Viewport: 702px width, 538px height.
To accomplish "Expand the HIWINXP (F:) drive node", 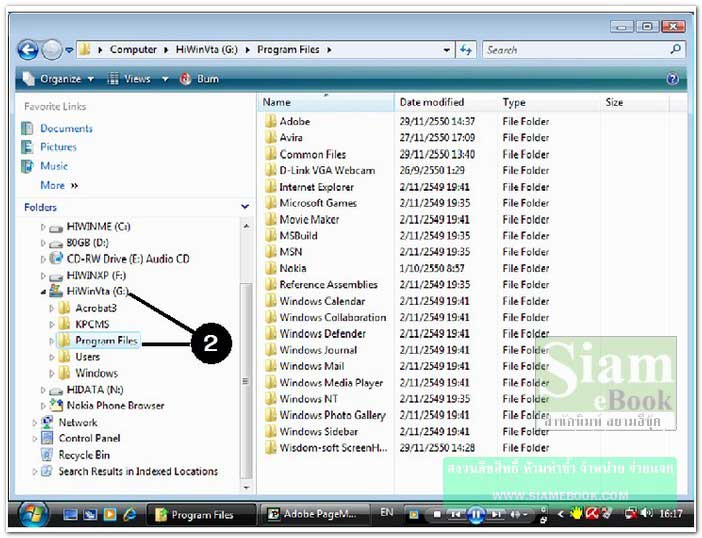I will click(x=43, y=276).
